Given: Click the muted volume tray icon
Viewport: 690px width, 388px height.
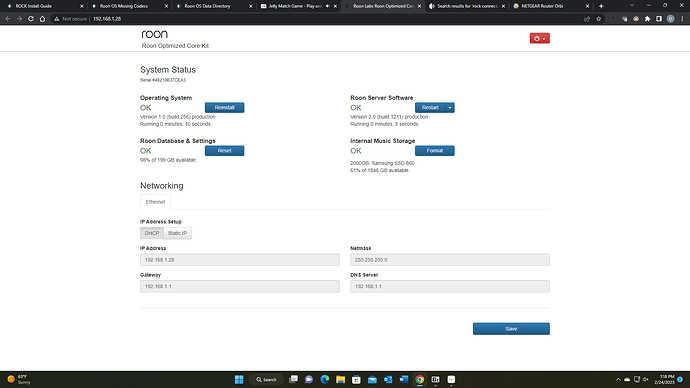Looking at the screenshot, I should pos(646,380).
